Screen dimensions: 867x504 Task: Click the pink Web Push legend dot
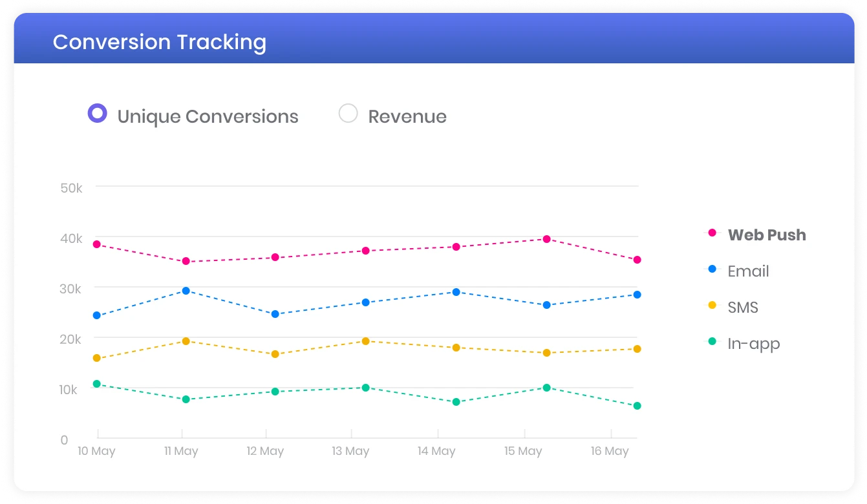click(712, 233)
